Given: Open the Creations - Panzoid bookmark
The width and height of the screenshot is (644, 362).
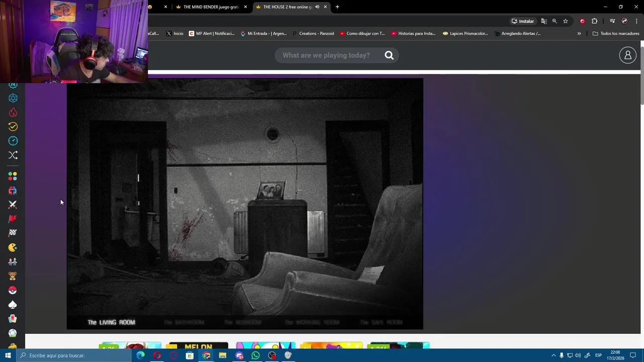Looking at the screenshot, I should click(312, 34).
